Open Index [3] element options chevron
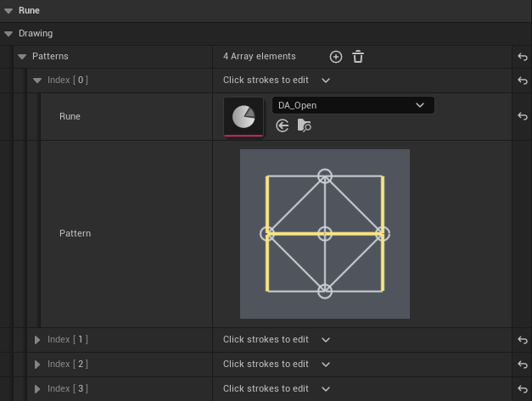Viewport: 532px width, 401px height. tap(326, 389)
